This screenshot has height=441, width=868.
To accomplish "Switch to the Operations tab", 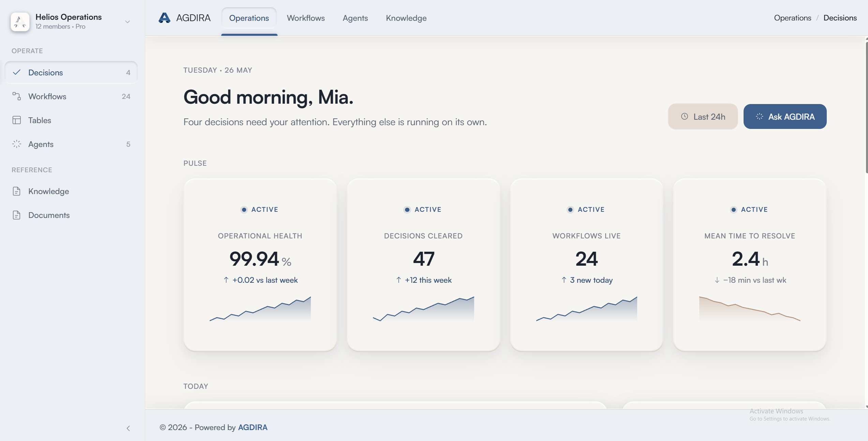I will click(249, 18).
